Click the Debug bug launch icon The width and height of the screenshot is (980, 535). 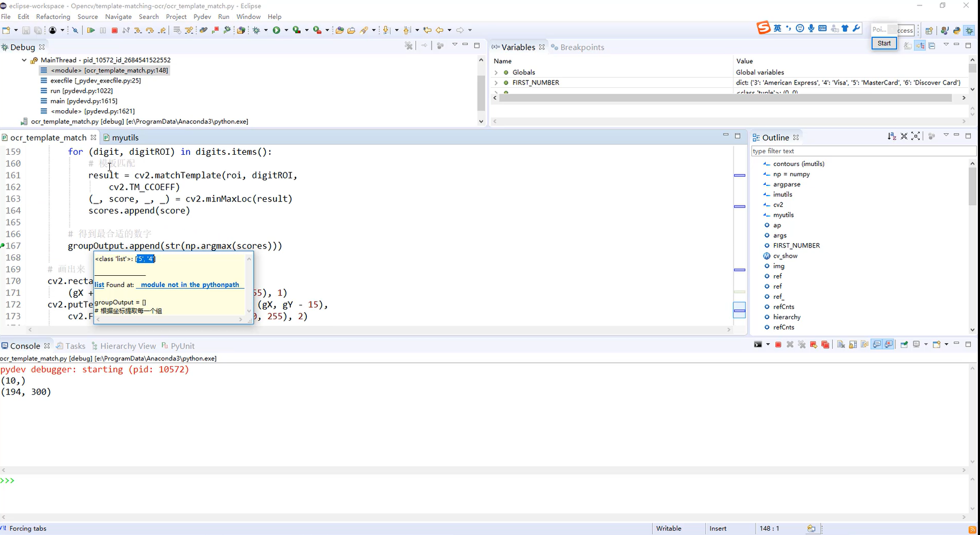(x=257, y=30)
